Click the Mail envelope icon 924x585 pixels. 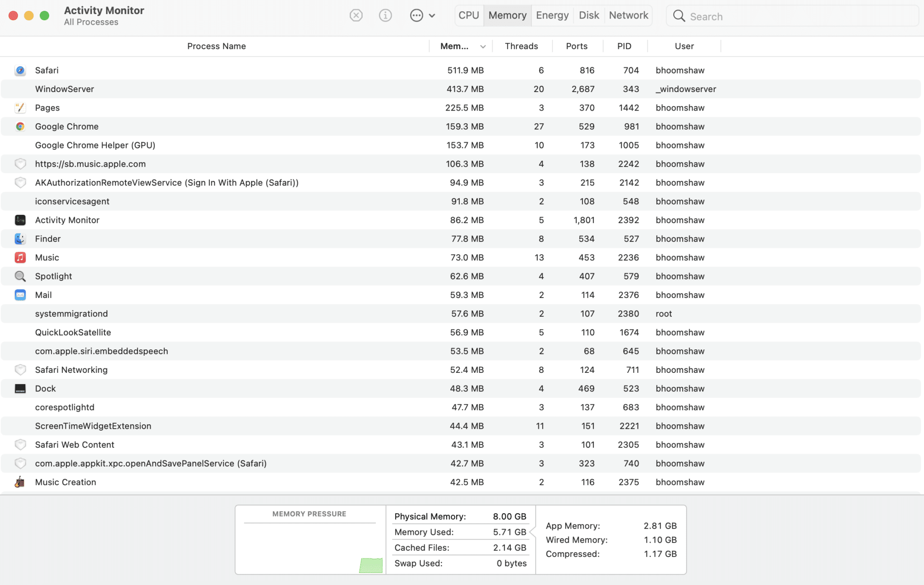20,295
